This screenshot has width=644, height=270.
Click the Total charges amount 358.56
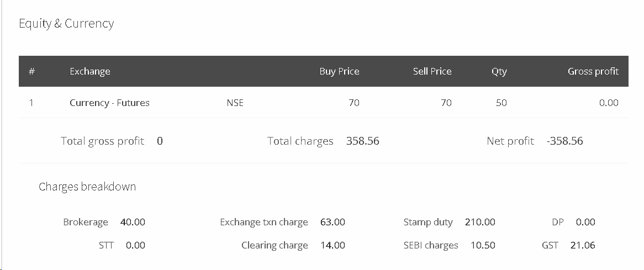[363, 141]
